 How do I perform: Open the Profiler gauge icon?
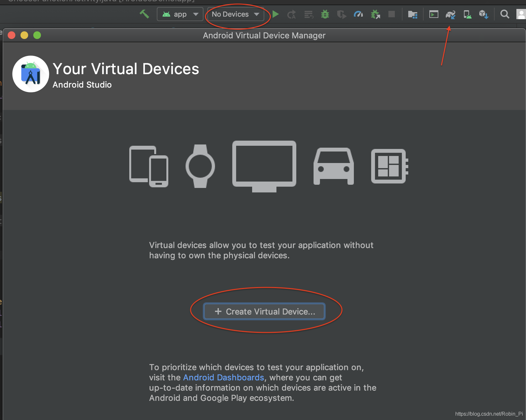(358, 14)
